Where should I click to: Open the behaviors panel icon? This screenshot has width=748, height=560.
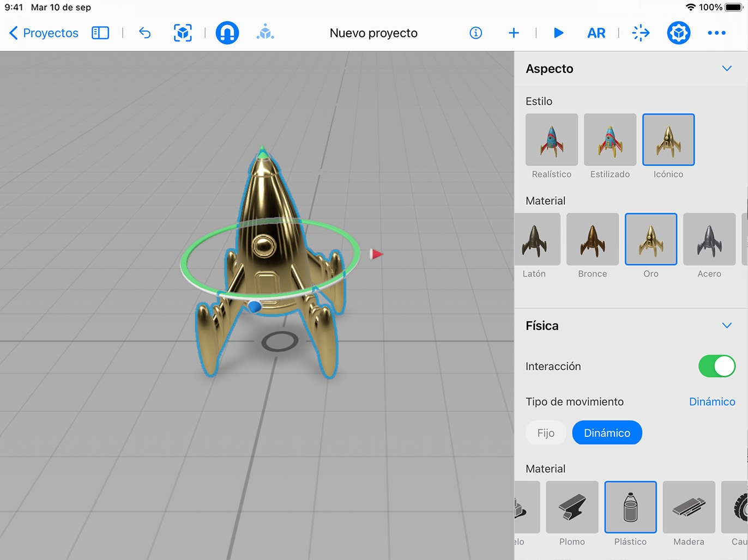[x=641, y=33]
